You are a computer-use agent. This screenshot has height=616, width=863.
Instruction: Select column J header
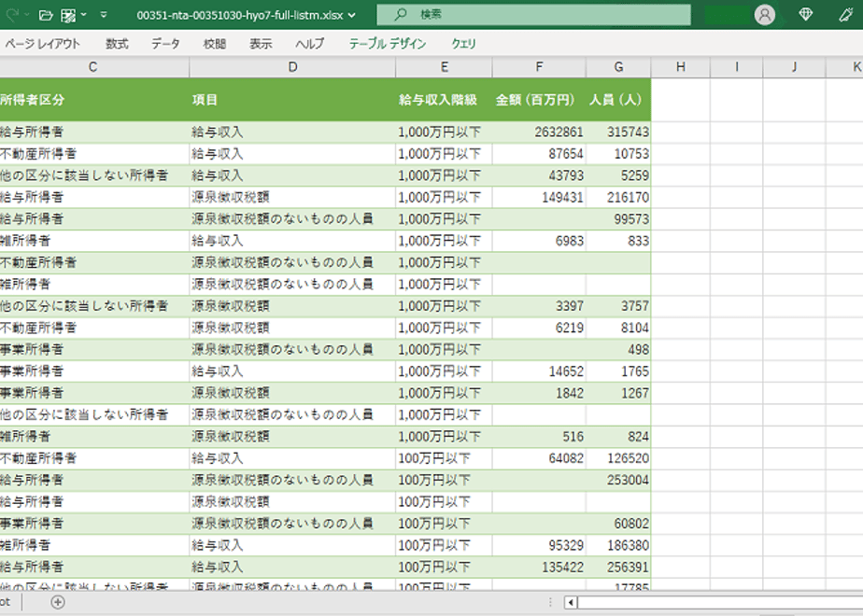coord(794,67)
